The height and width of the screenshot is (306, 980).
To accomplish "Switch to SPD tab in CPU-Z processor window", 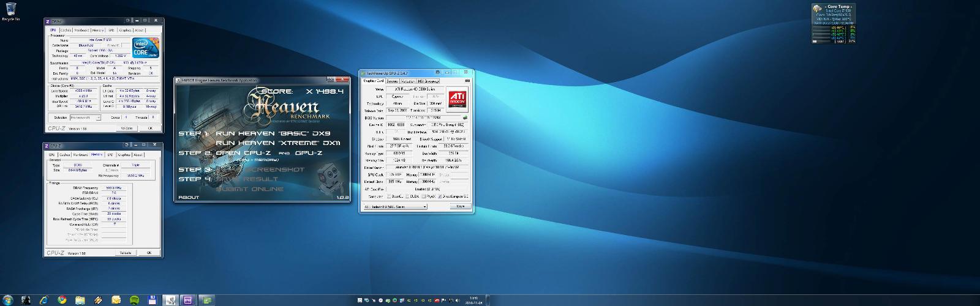I will 111,30.
